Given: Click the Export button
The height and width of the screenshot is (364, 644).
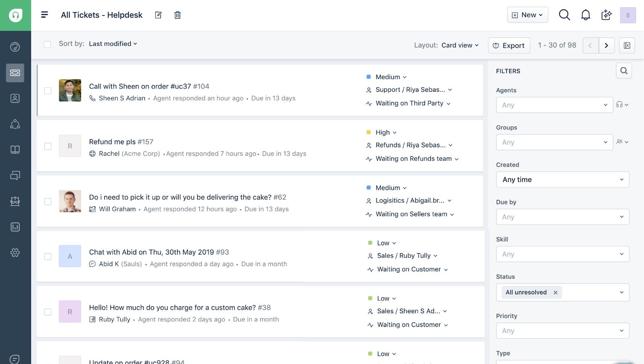Looking at the screenshot, I should (x=509, y=45).
